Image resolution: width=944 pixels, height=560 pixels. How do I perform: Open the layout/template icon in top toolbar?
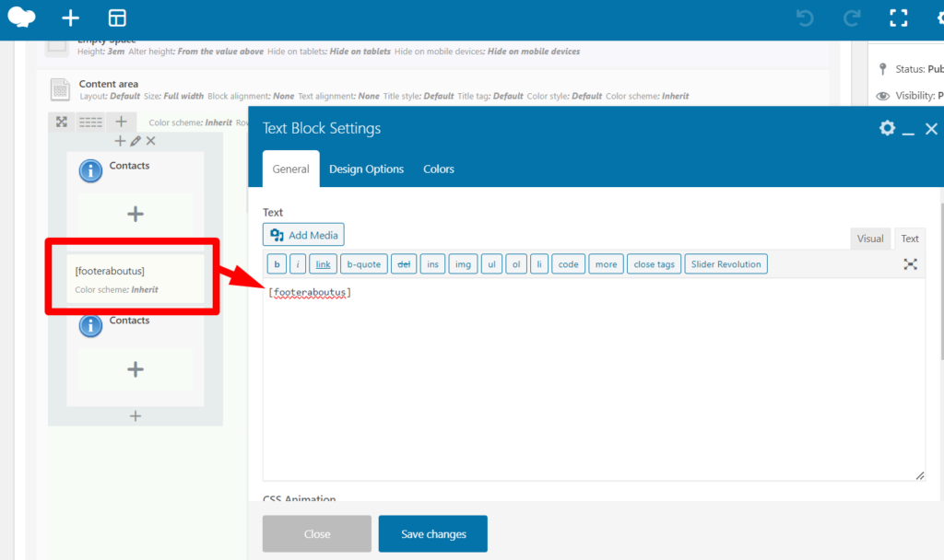116,17
